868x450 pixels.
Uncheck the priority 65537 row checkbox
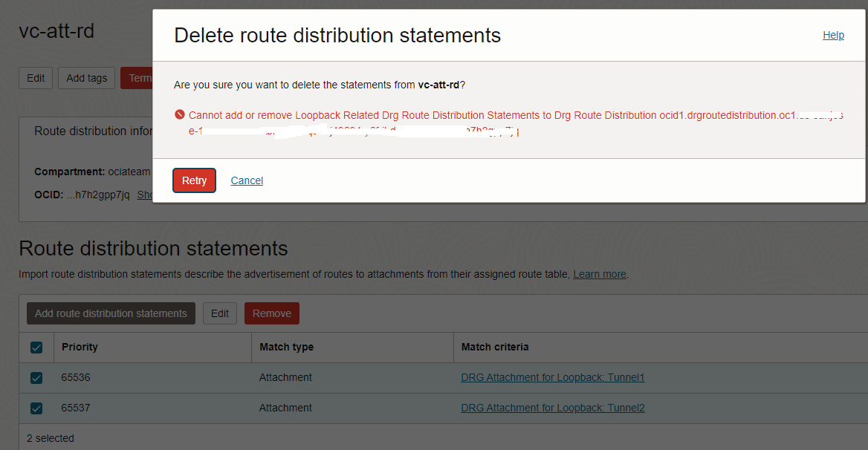click(36, 408)
